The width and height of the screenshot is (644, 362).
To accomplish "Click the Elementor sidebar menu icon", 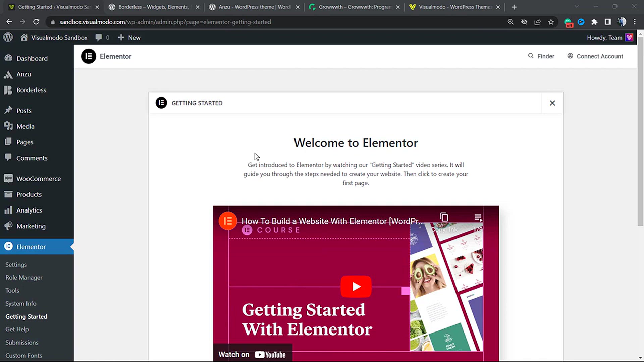I will click(x=8, y=246).
